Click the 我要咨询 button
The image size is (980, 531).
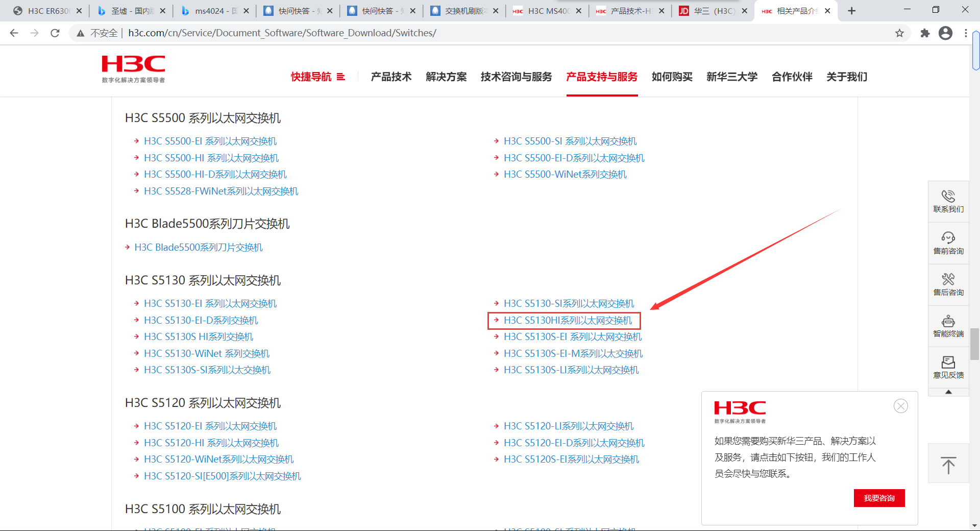[x=879, y=498]
